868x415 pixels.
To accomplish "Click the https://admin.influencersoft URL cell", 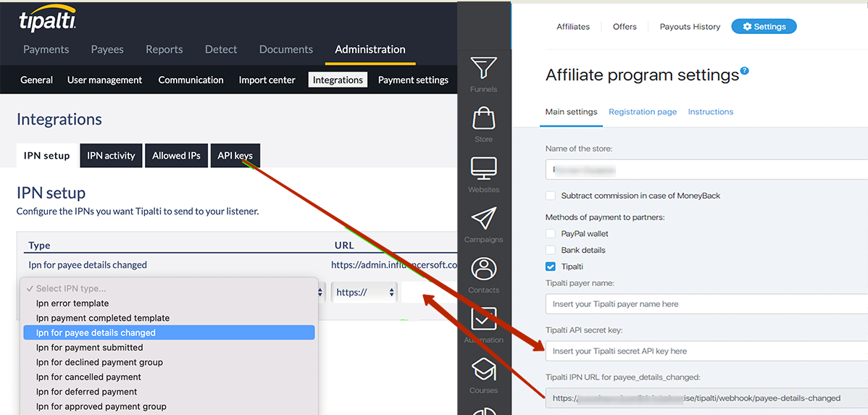I will point(394,264).
